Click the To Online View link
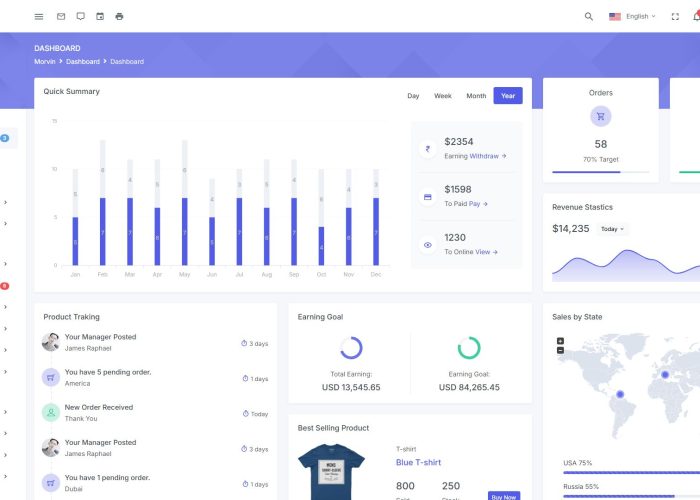Screen dimensions: 700x500 pos(486,252)
